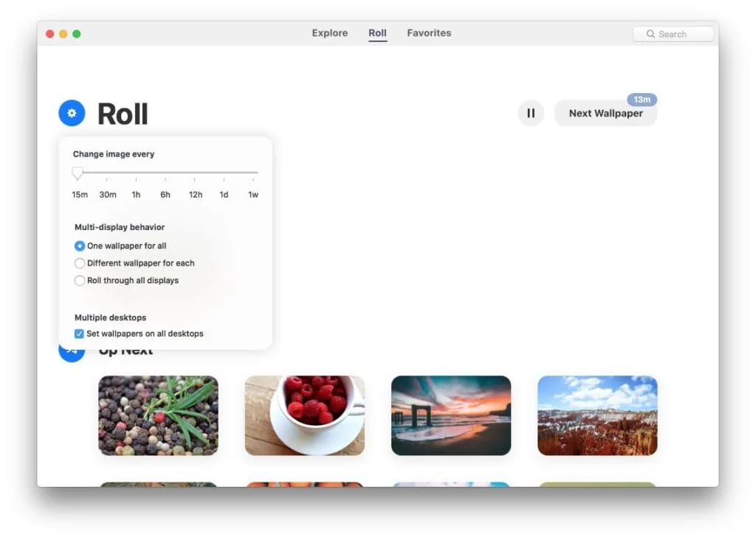Click the red close window button
This screenshot has height=540, width=756.
coord(49,34)
